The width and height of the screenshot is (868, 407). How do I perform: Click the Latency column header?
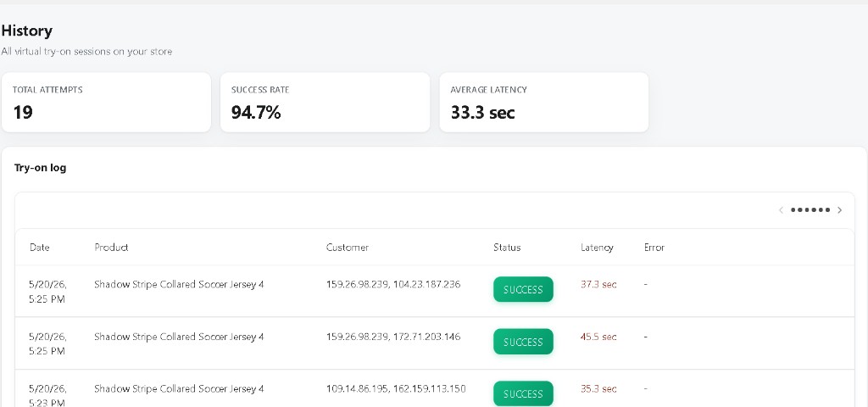pyautogui.click(x=597, y=248)
